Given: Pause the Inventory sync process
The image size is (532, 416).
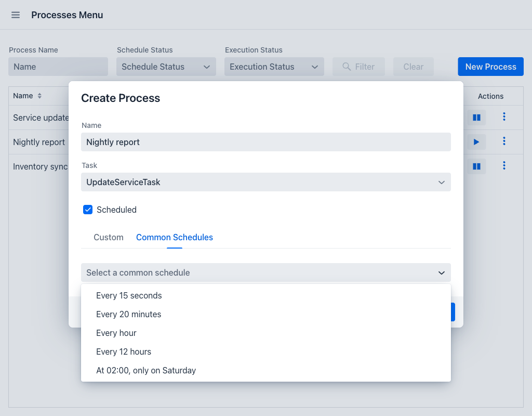Looking at the screenshot, I should click(x=476, y=166).
